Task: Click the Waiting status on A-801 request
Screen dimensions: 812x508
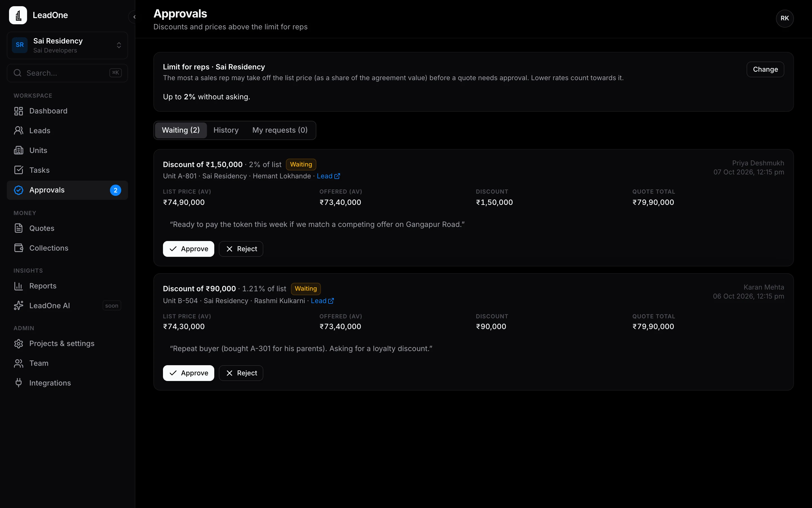Action: [x=301, y=165]
